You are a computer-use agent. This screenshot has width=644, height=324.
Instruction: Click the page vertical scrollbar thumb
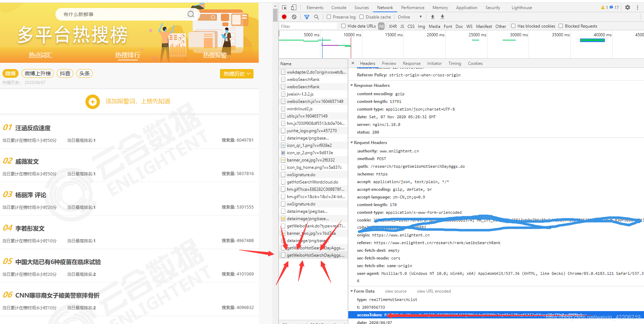point(275,15)
